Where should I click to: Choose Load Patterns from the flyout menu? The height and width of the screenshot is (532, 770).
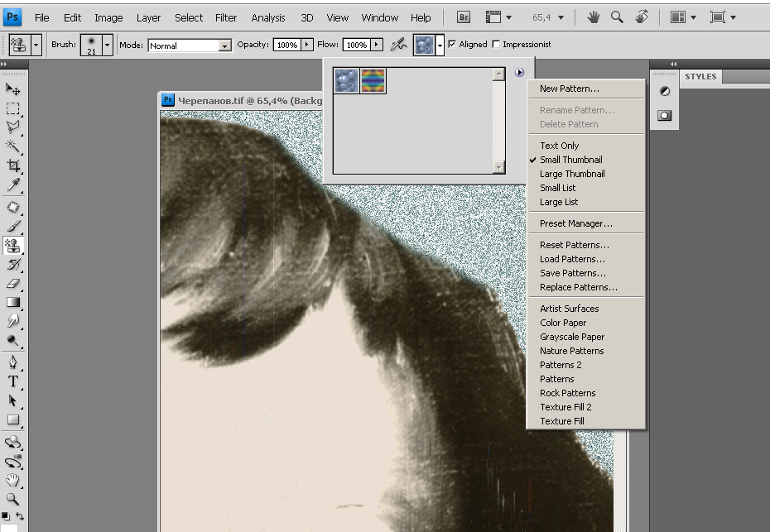tap(572, 259)
